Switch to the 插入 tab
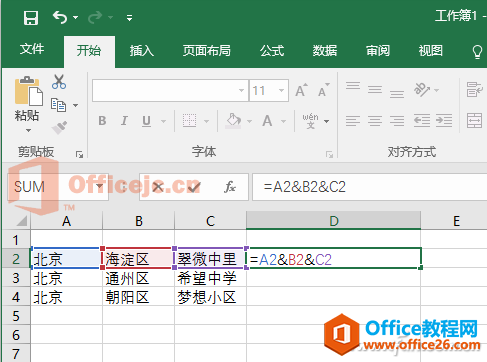Viewport: 487px width, 362px height. 142,51
